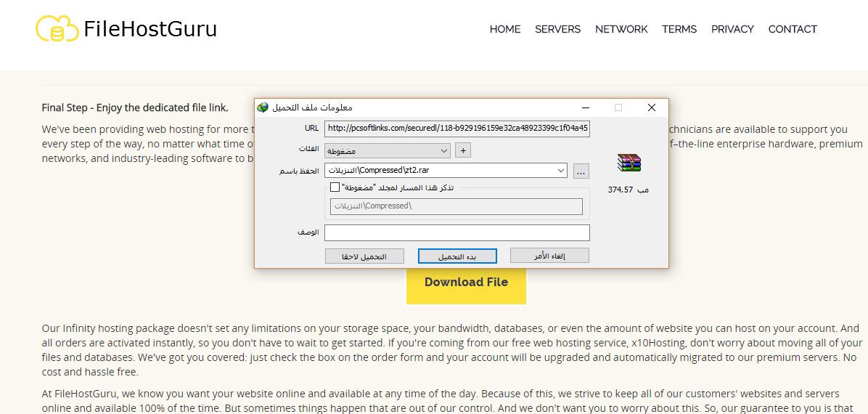Add new category with plus button

pyautogui.click(x=462, y=150)
